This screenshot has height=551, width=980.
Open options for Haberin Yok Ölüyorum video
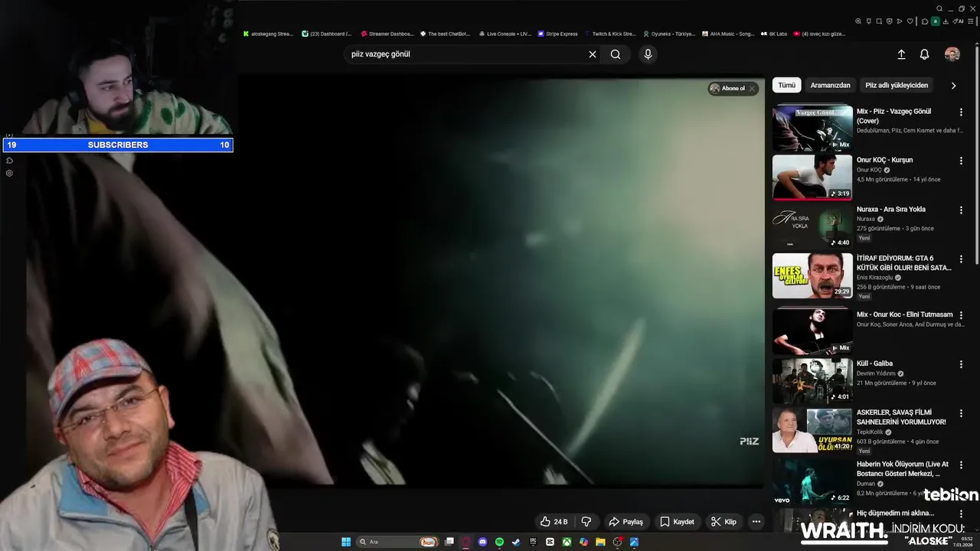961,465
